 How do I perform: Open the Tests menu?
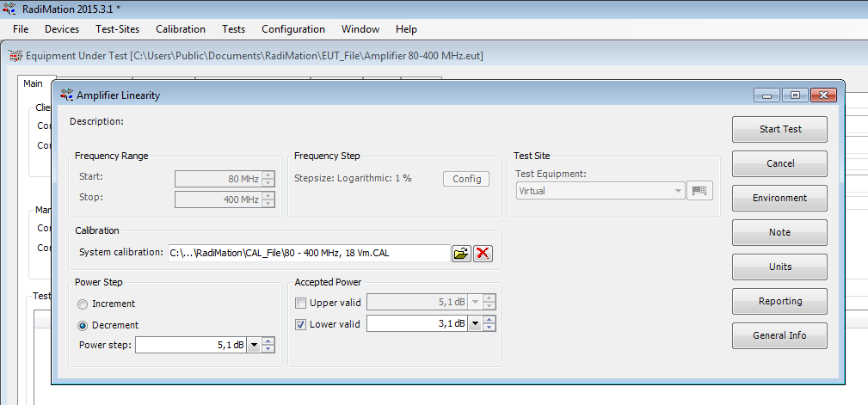234,29
